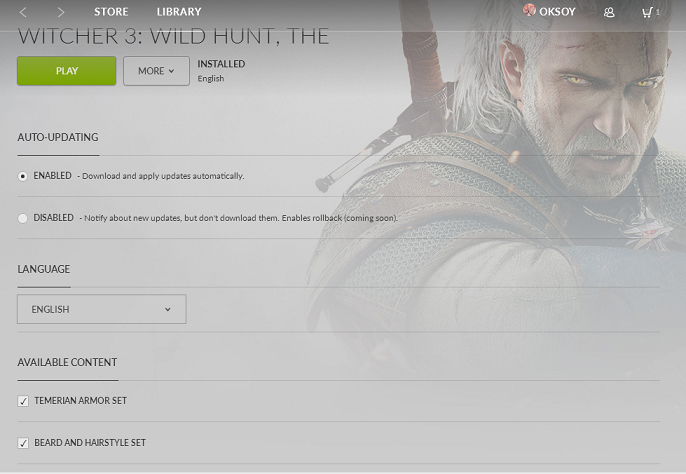686x474 pixels.
Task: Click the OKSOY profile avatar
Action: [529, 10]
